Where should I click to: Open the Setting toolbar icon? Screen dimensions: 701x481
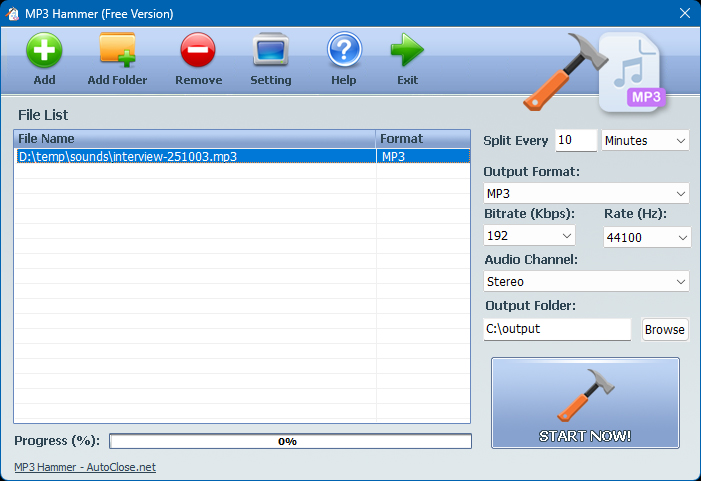click(270, 50)
